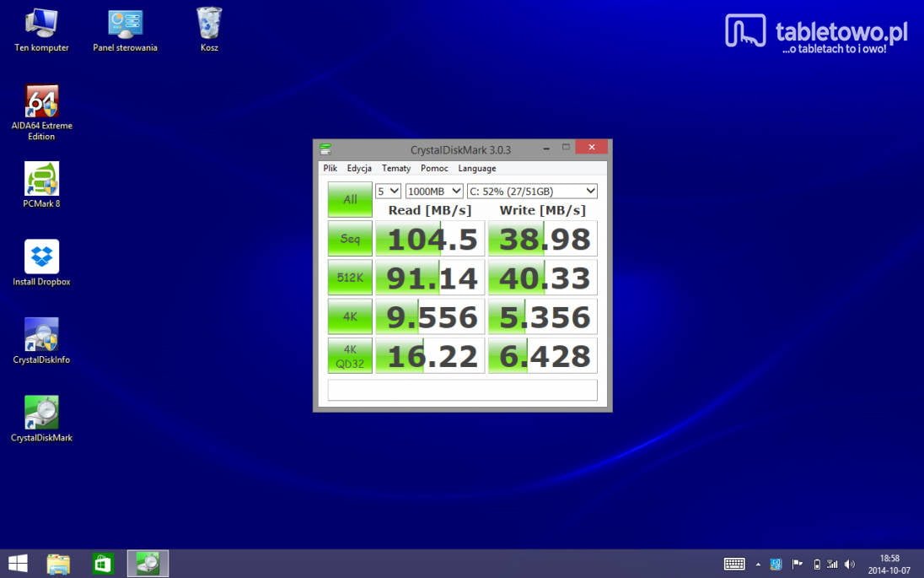Check the battery status tray icon
924x578 pixels.
pos(817,564)
